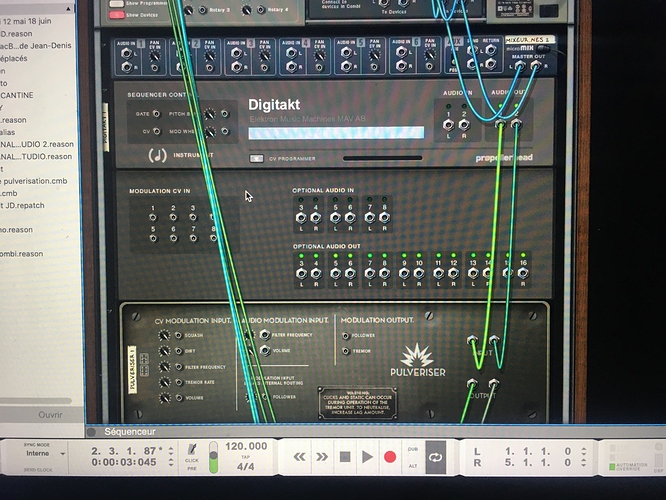The width and height of the screenshot is (666, 500).
Task: Click the 4/4 time signature field
Action: click(246, 467)
